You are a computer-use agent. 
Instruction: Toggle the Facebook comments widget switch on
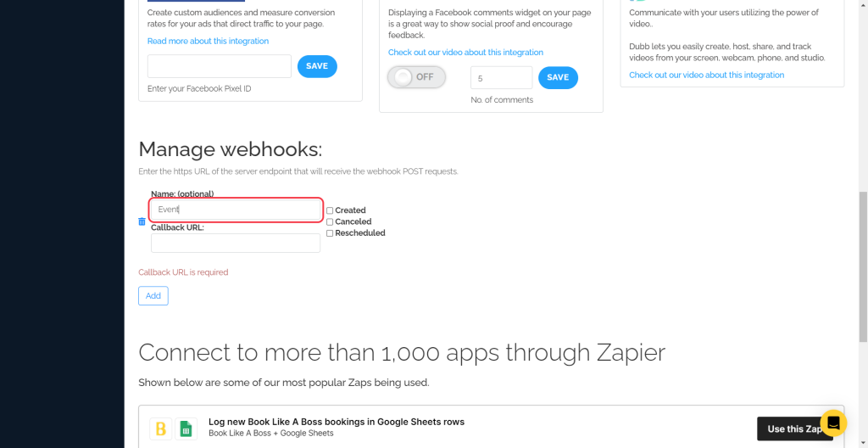(x=416, y=77)
